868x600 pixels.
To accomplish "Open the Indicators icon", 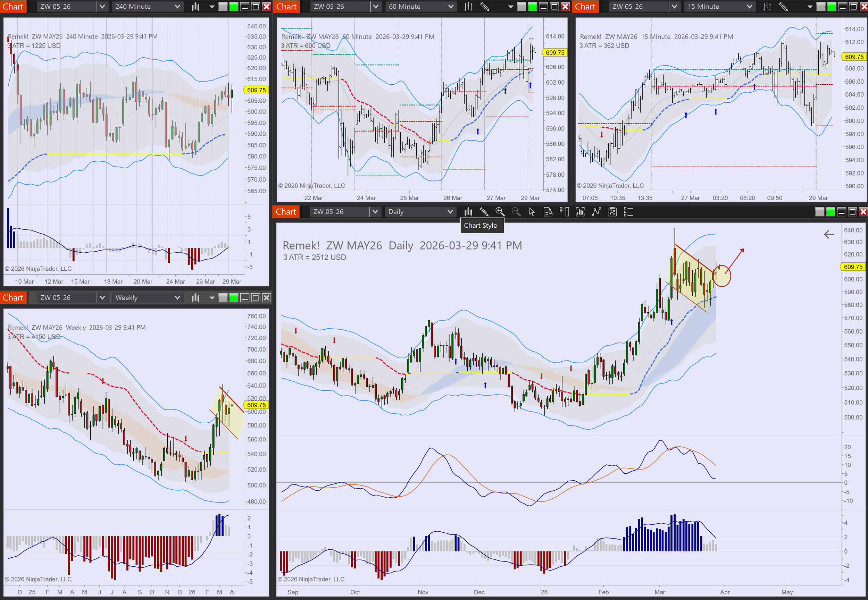I will pos(596,212).
